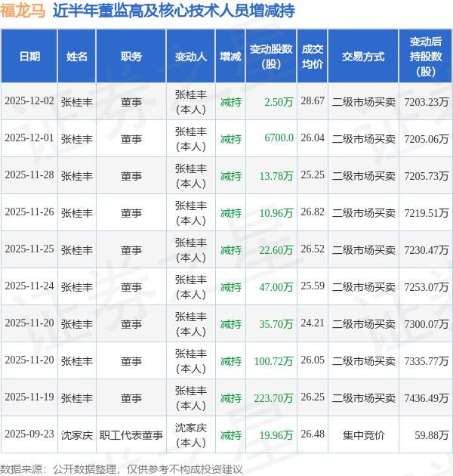Click 沈家庆(本人) in the 变动人 column
This screenshot has width=453, height=476.
coord(191,435)
